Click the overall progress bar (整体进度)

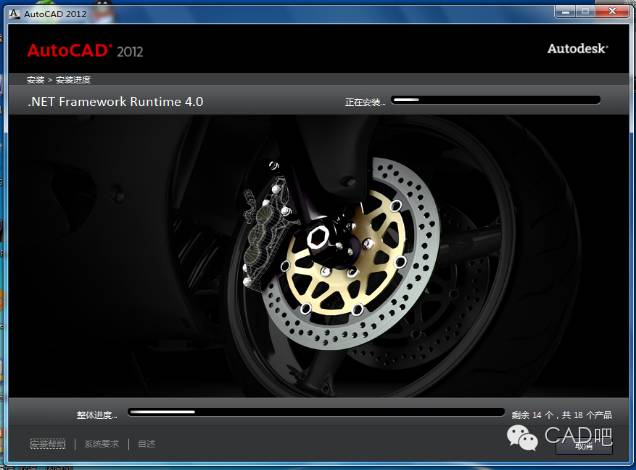click(316, 412)
